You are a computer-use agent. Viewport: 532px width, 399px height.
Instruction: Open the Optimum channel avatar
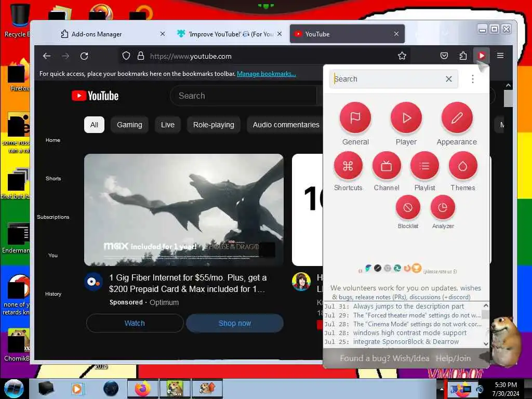(x=94, y=282)
